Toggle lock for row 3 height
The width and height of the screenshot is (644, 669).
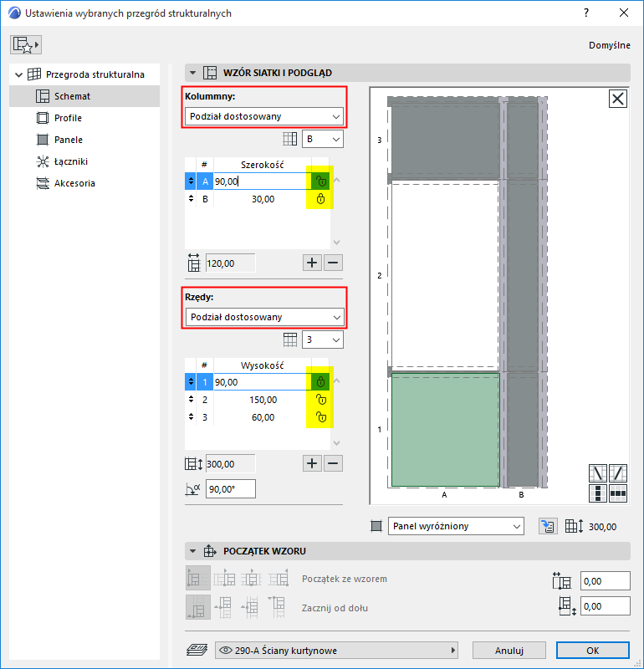point(320,417)
